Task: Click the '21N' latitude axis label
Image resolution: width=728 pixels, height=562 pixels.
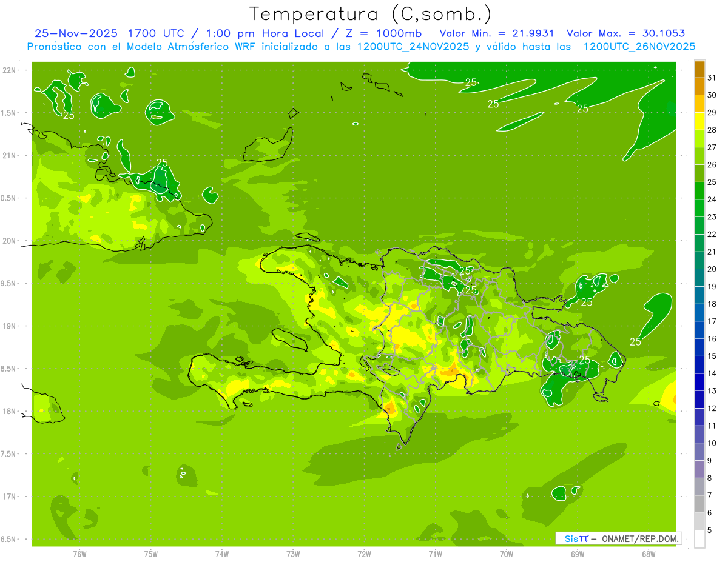Action: (9, 156)
